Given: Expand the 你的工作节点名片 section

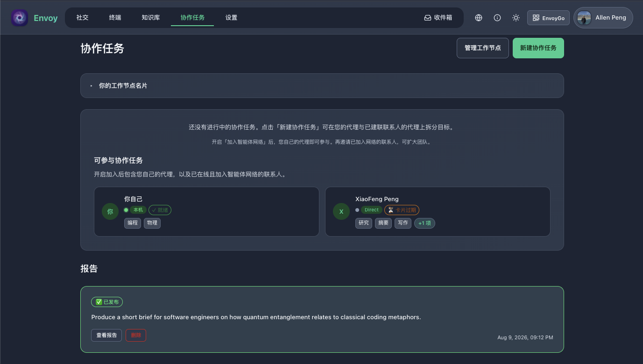Looking at the screenshot, I should pos(322,86).
